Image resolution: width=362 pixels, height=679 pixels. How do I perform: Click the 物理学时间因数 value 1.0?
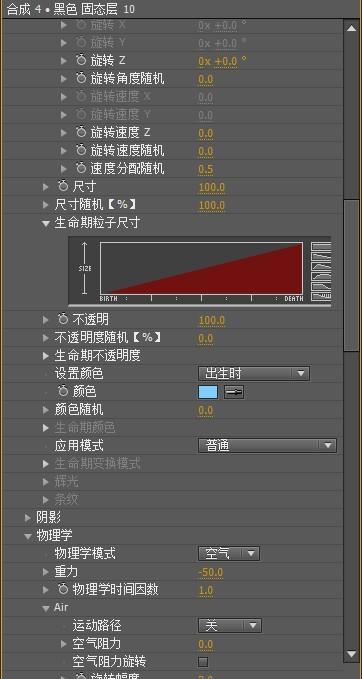[206, 590]
